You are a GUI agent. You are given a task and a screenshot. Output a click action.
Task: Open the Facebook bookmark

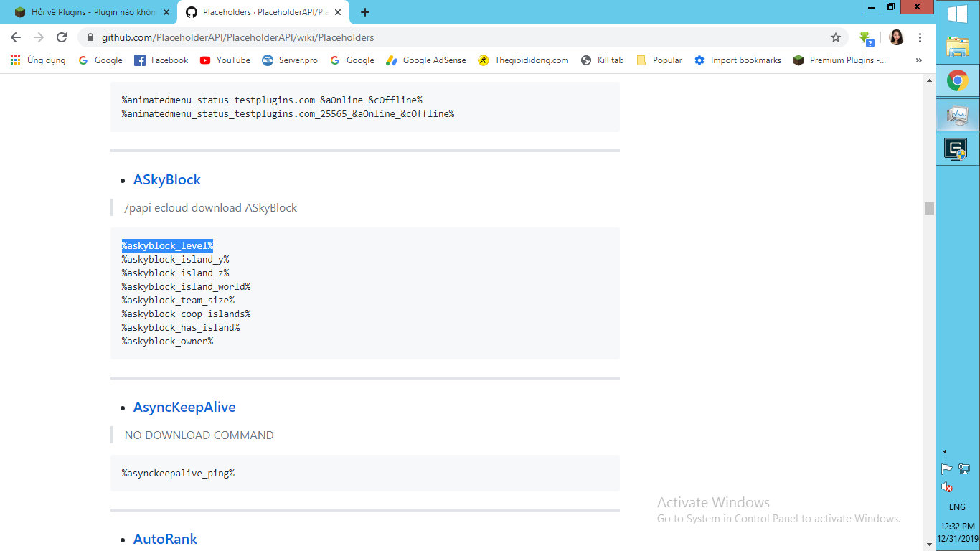[x=161, y=60]
